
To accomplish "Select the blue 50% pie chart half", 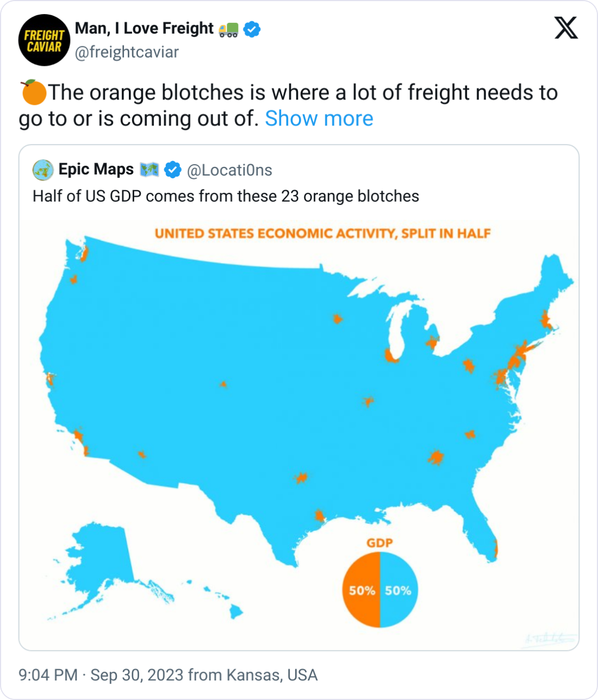I will (398, 590).
